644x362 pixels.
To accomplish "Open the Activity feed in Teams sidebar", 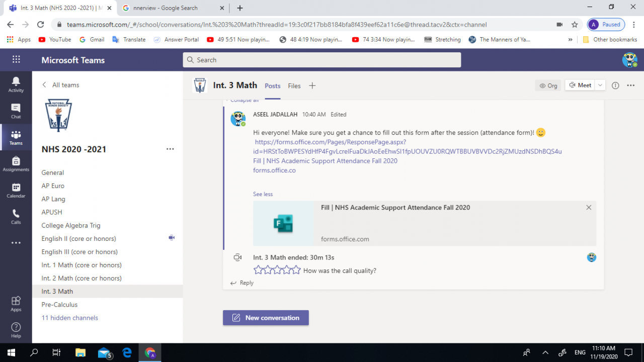I will point(16,84).
